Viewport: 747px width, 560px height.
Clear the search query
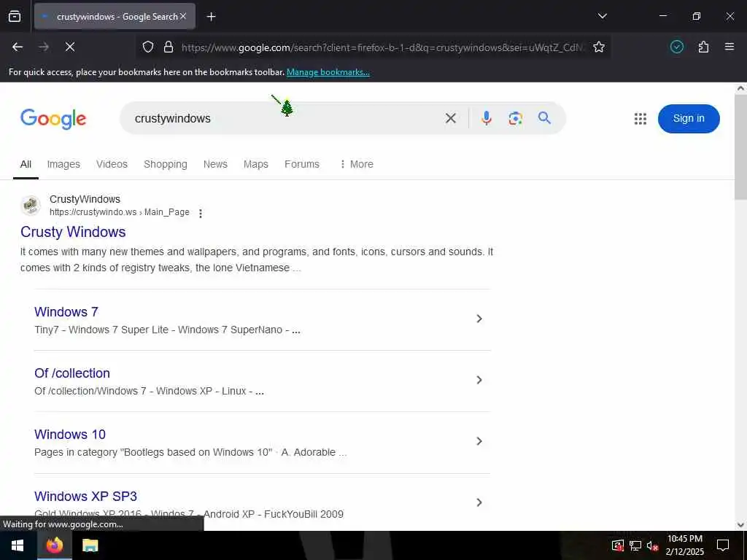pyautogui.click(x=451, y=118)
